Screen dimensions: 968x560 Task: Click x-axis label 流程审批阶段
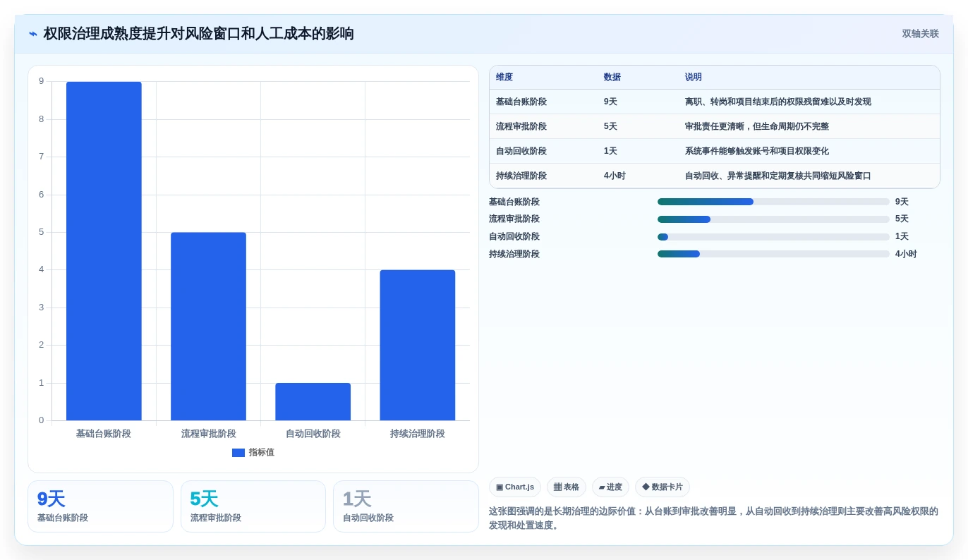click(208, 434)
